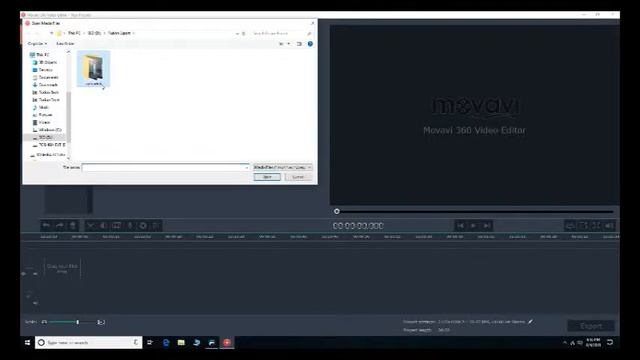Select SSD (D:) drive in tree

45,138
